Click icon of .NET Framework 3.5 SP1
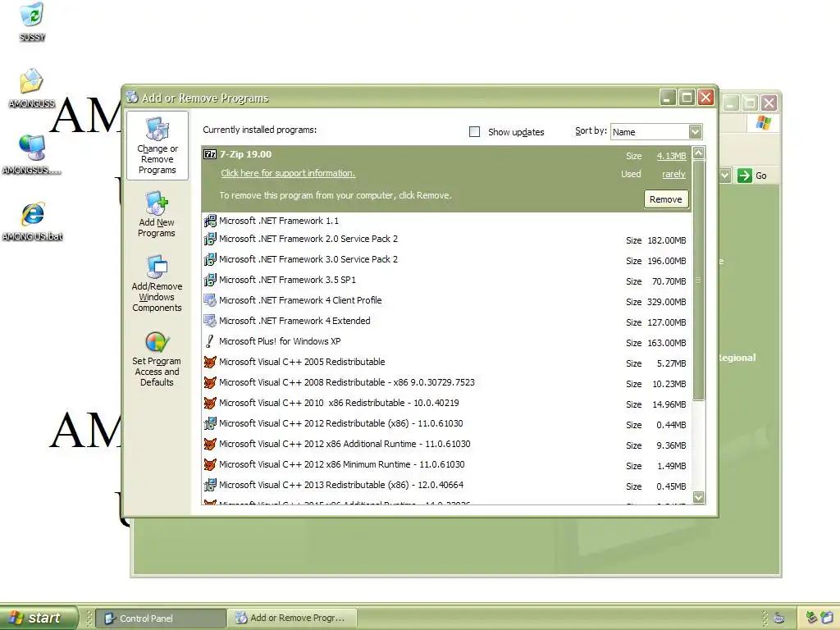 pos(210,281)
